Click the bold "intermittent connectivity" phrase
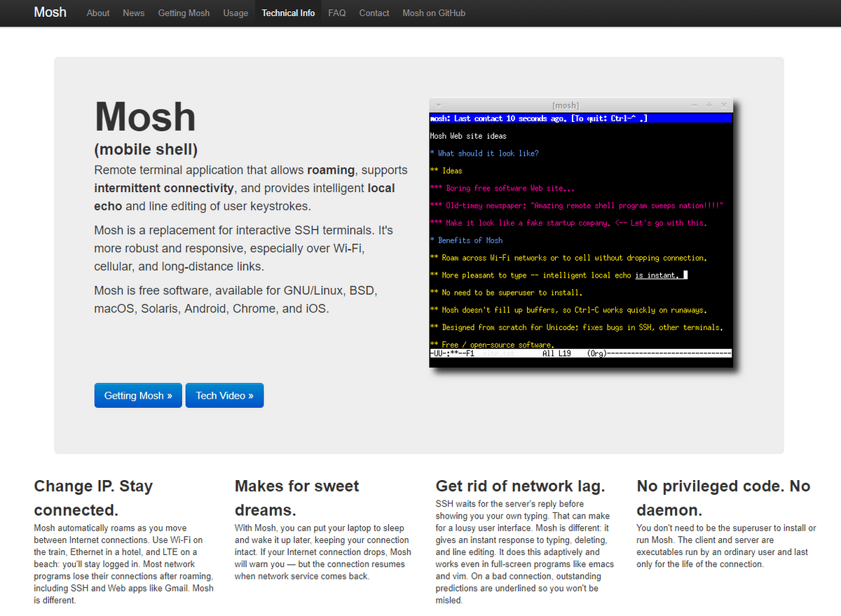This screenshot has height=616, width=841. (x=164, y=188)
